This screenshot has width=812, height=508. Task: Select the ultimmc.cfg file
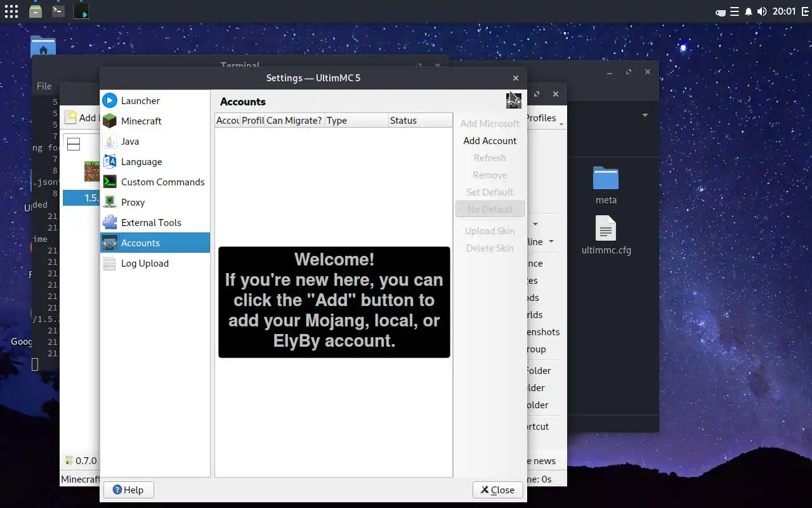(x=606, y=235)
